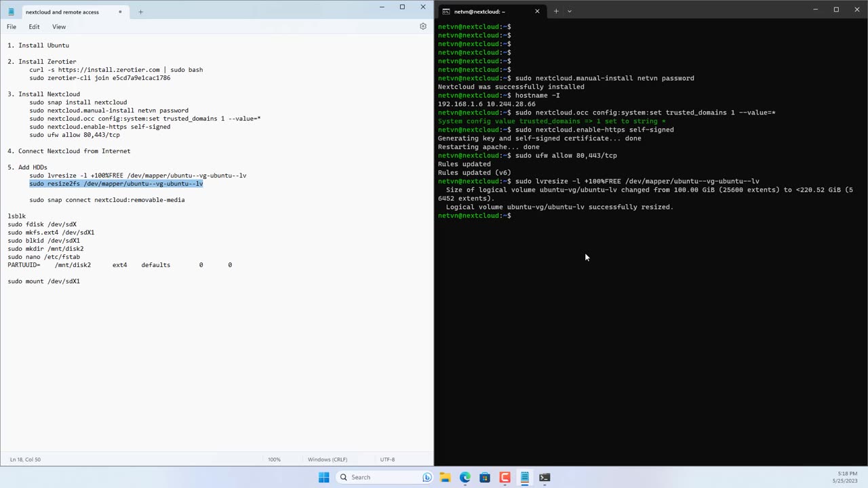Click 'Rules updated (v6)' terminal line
868x488 pixels.
474,173
